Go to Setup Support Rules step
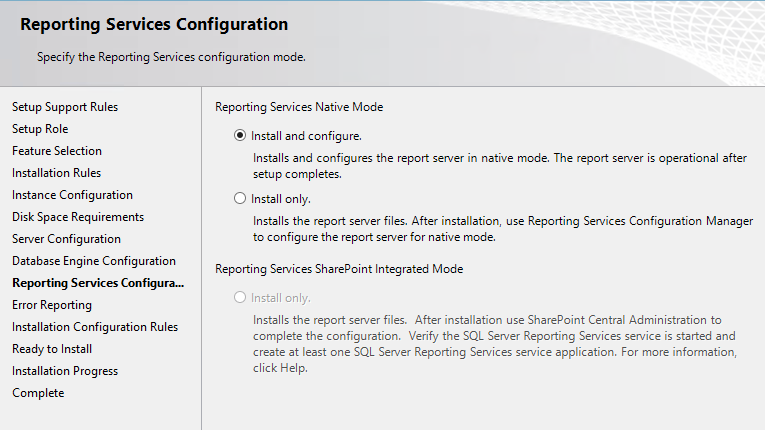Image resolution: width=765 pixels, height=430 pixels. point(65,107)
